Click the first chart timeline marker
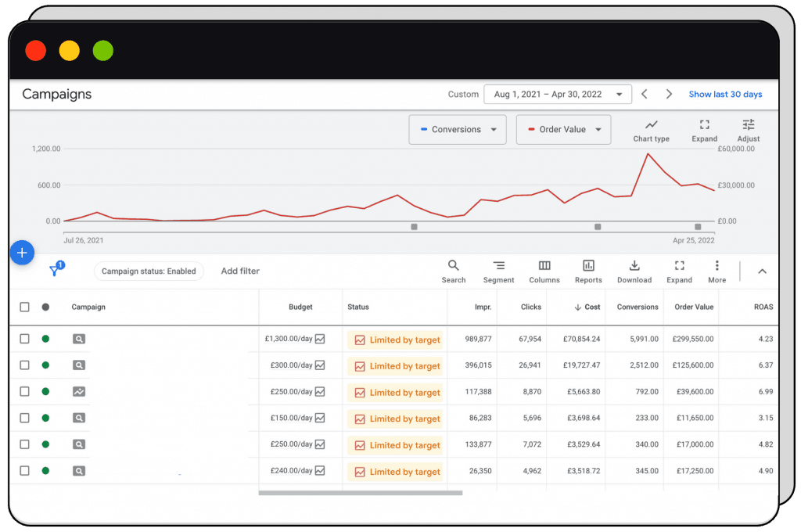The height and width of the screenshot is (532, 801). pyautogui.click(x=415, y=226)
